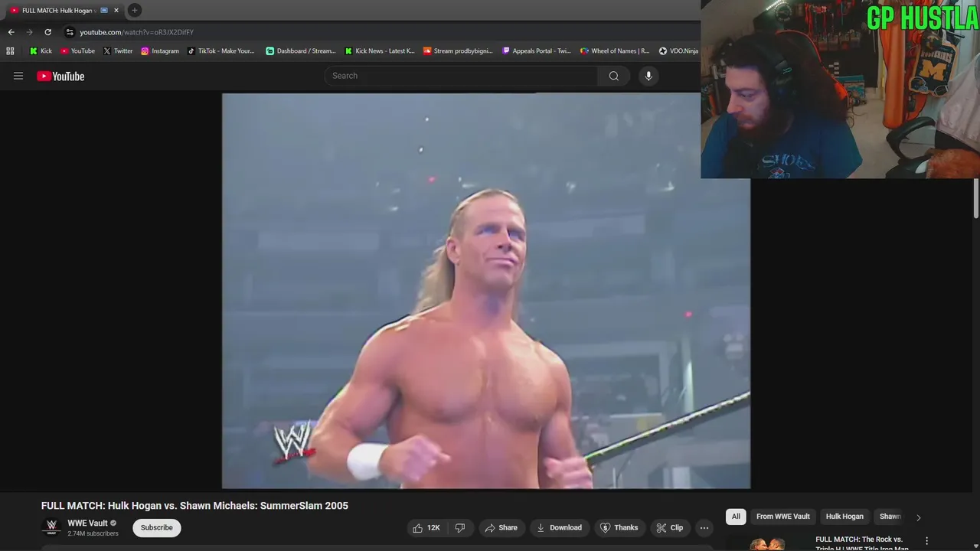Click into the YouTube Search field
The image size is (980, 551).
(x=461, y=76)
